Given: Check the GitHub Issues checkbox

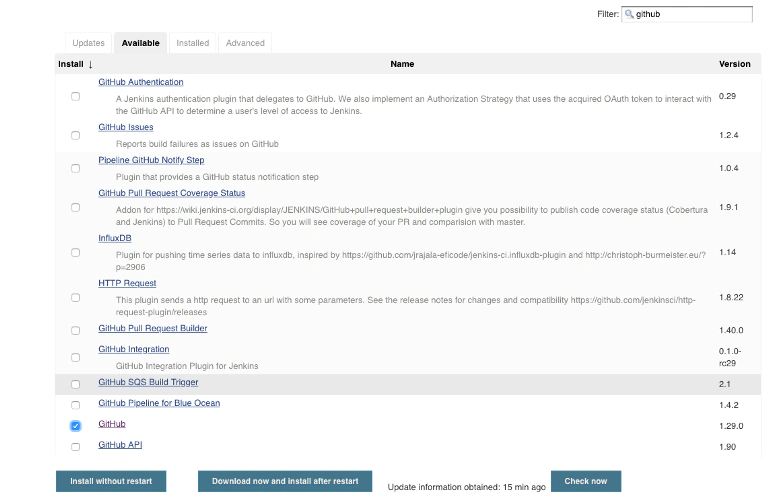Looking at the screenshot, I should 76,135.
